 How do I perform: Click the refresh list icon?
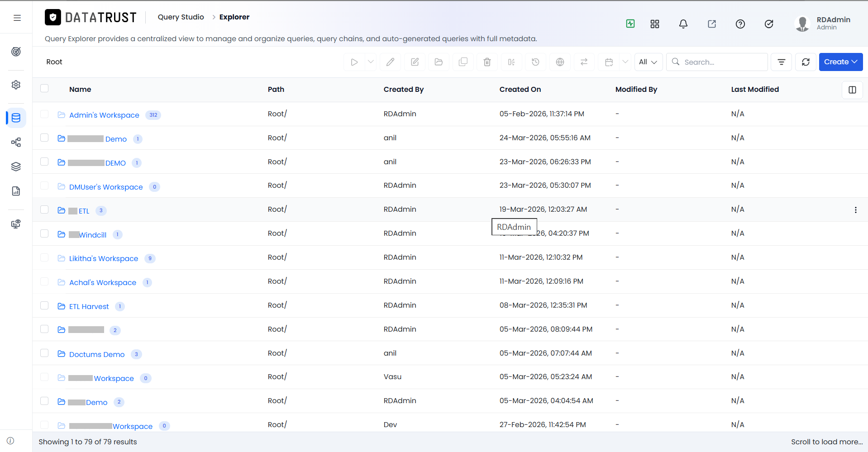pyautogui.click(x=806, y=62)
